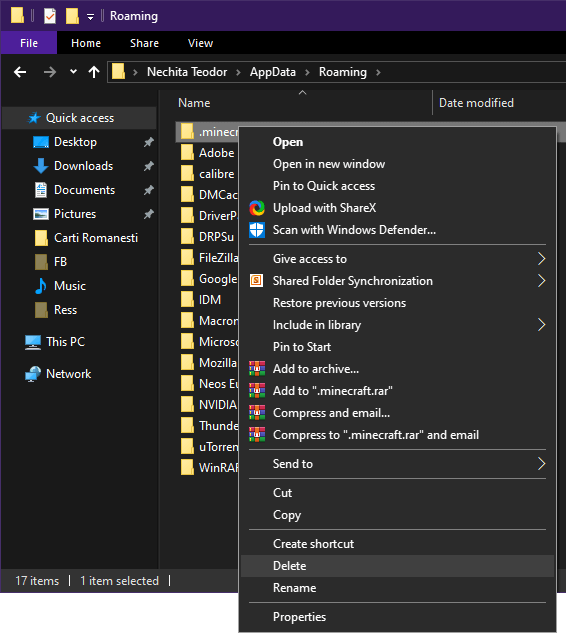Expand the Send to submenu arrow
Image resolution: width=566 pixels, height=633 pixels.
tap(542, 464)
